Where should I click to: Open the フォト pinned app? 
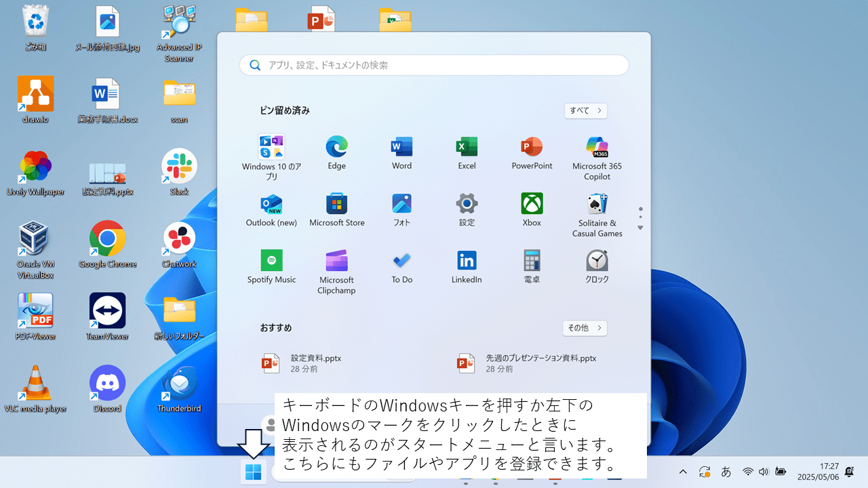coord(401,209)
